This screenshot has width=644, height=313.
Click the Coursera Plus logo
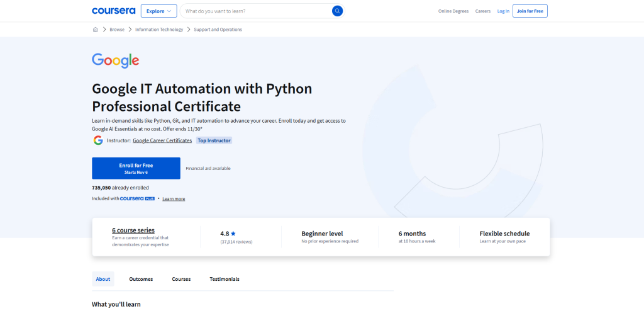tap(137, 198)
